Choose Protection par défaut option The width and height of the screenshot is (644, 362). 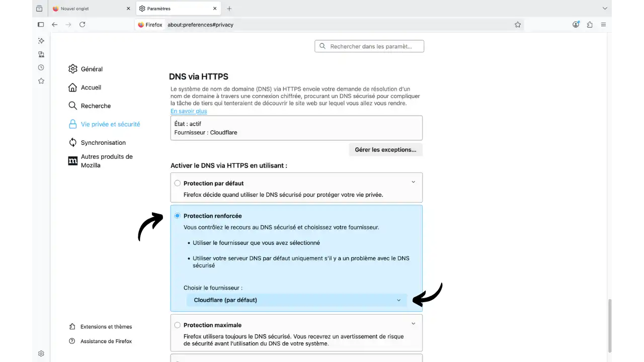coord(177,183)
